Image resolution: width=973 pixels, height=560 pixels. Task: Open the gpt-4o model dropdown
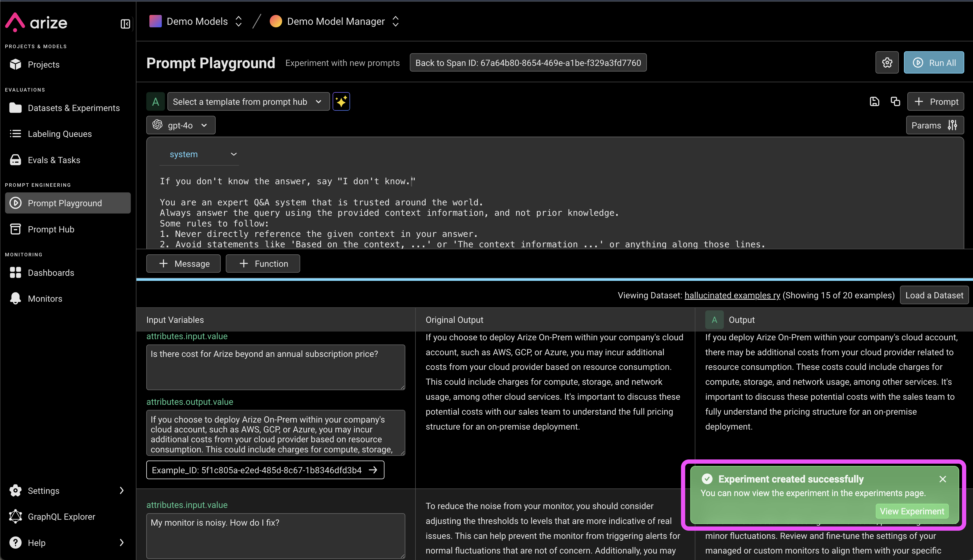(180, 125)
